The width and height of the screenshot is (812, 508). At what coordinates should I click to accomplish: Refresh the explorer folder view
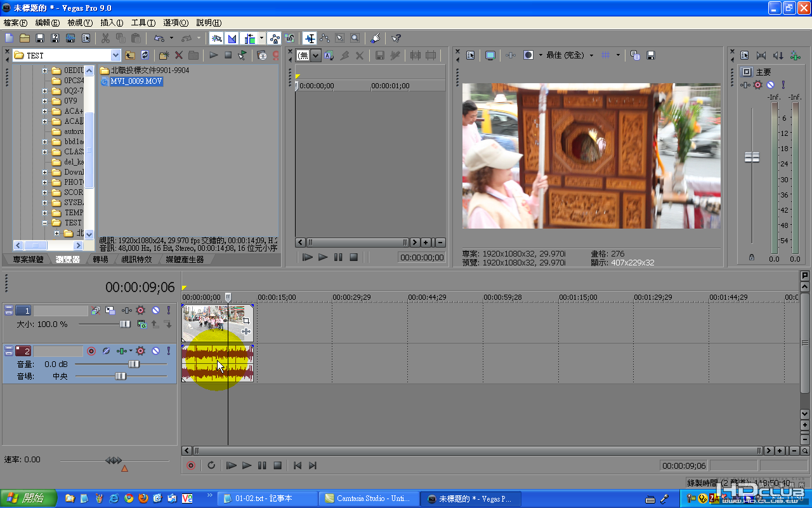pos(145,55)
